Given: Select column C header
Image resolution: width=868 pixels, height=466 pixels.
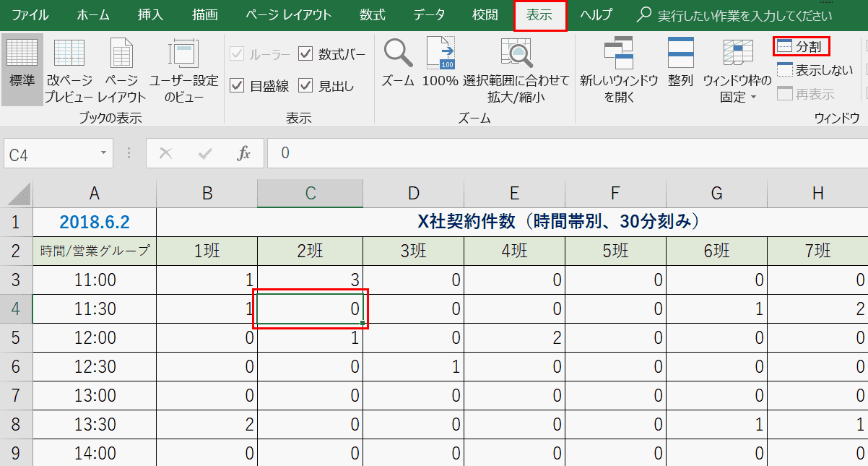Looking at the screenshot, I should (x=310, y=193).
